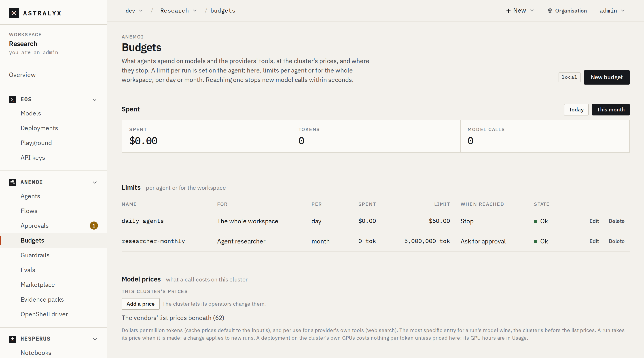
Task: Open the admin user menu
Action: pyautogui.click(x=612, y=11)
